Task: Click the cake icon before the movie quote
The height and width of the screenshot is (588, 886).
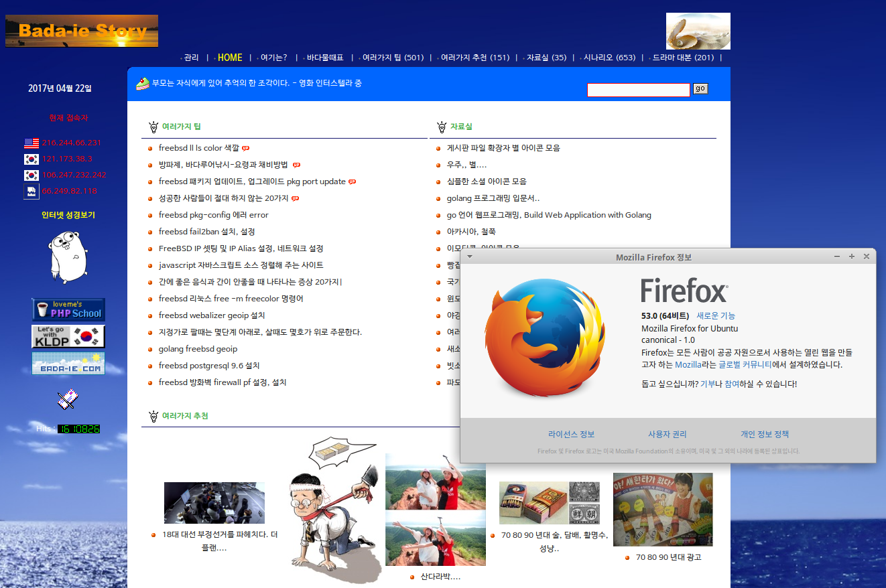Action: (142, 84)
